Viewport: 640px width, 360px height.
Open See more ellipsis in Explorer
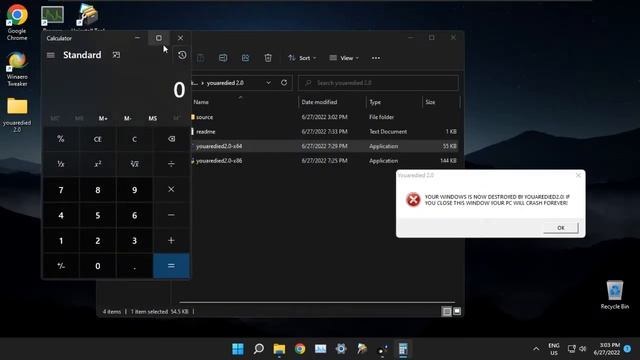click(376, 58)
